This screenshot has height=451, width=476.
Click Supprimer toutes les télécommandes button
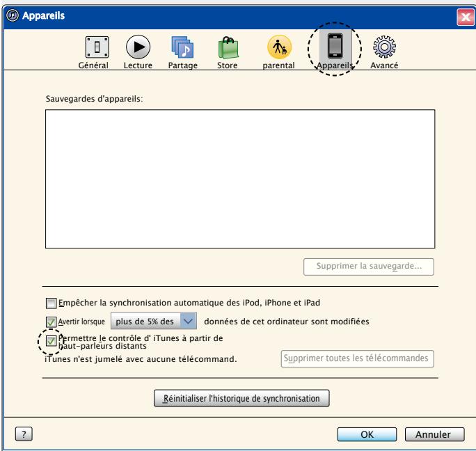coord(358,358)
